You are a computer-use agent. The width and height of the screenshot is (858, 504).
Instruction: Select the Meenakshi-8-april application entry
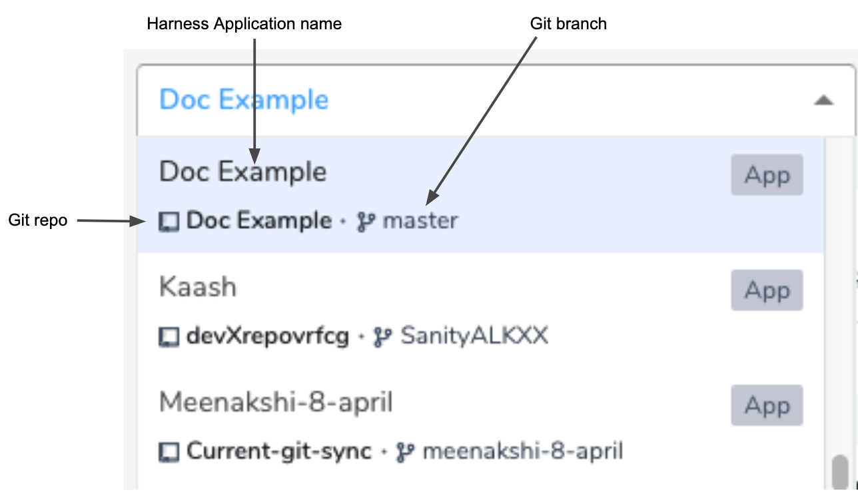(x=480, y=426)
